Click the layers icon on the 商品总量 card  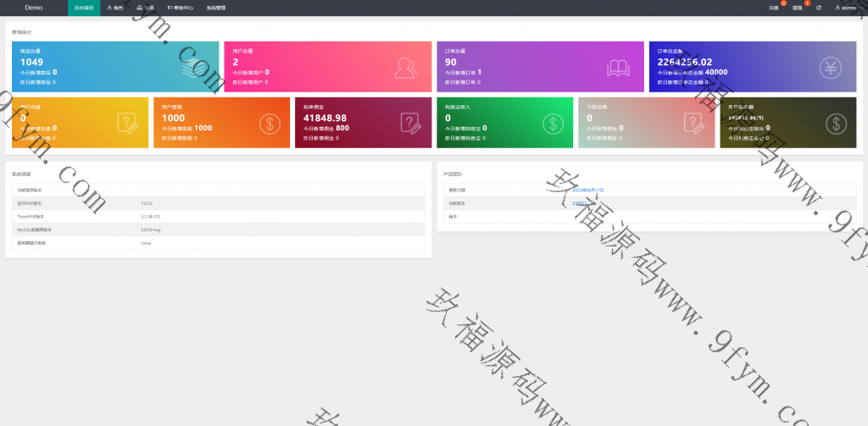point(193,68)
